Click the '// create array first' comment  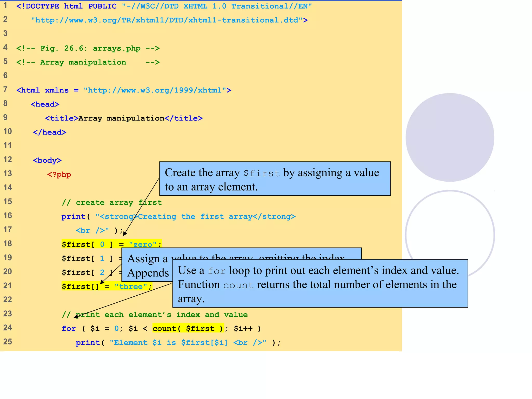(112, 203)
